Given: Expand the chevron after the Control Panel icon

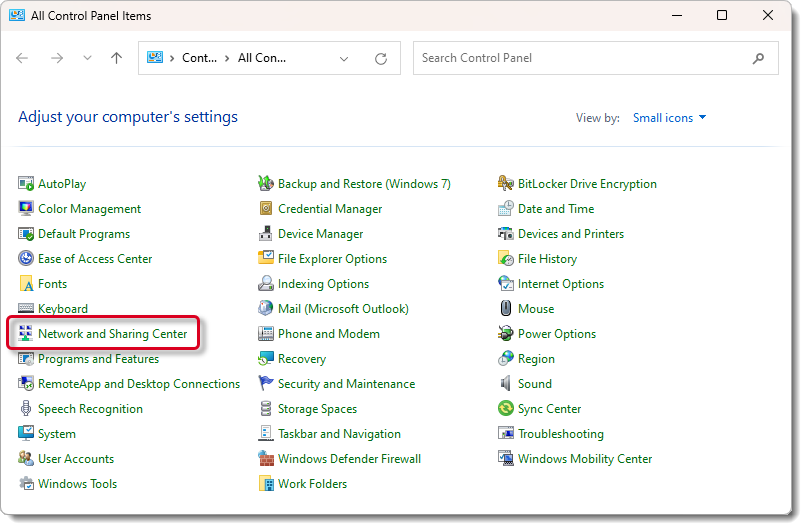Looking at the screenshot, I should point(172,58).
